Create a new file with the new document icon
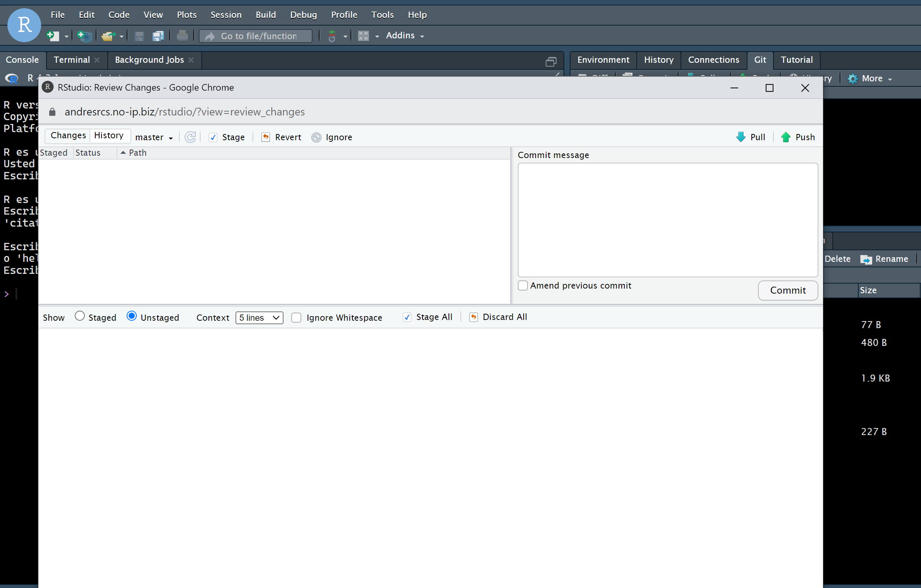This screenshot has height=588, width=921. tap(53, 36)
